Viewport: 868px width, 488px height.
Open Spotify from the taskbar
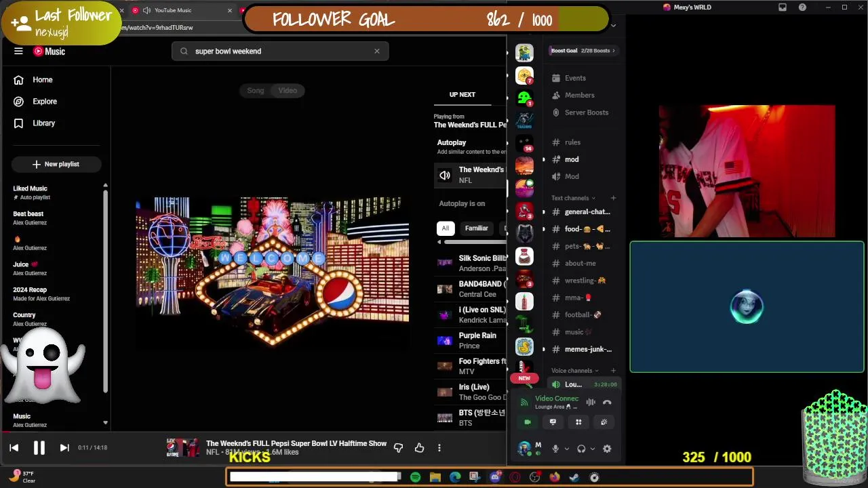(415, 477)
